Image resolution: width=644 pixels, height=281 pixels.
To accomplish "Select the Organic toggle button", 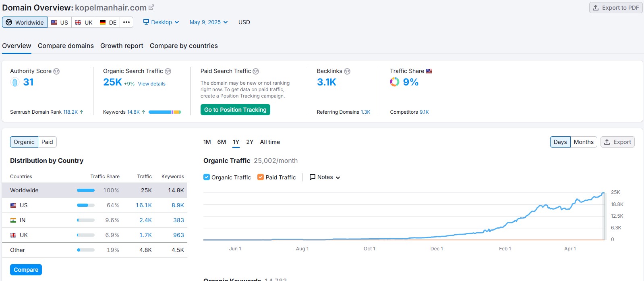I will 24,142.
